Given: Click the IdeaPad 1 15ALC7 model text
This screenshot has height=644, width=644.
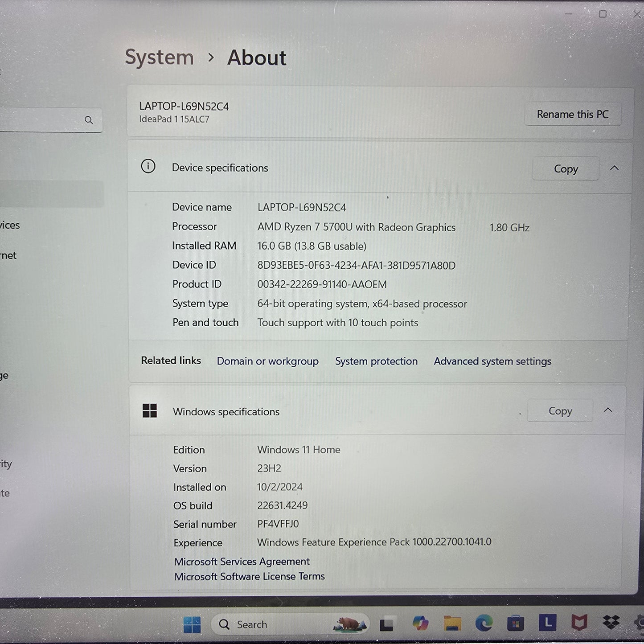Looking at the screenshot, I should point(174,119).
